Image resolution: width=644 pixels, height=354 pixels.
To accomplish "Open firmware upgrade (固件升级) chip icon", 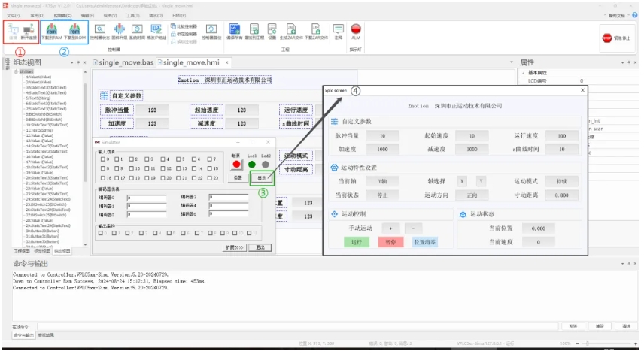I will click(x=119, y=31).
